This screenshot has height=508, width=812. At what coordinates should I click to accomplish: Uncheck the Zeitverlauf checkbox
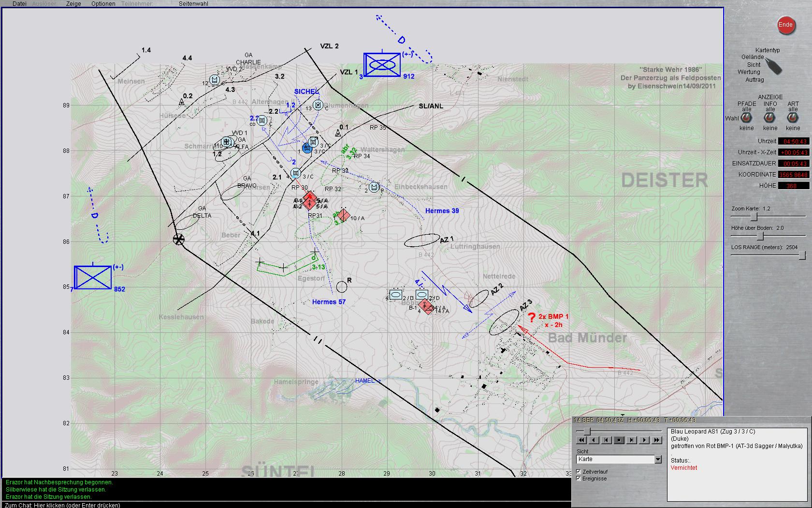(x=579, y=472)
